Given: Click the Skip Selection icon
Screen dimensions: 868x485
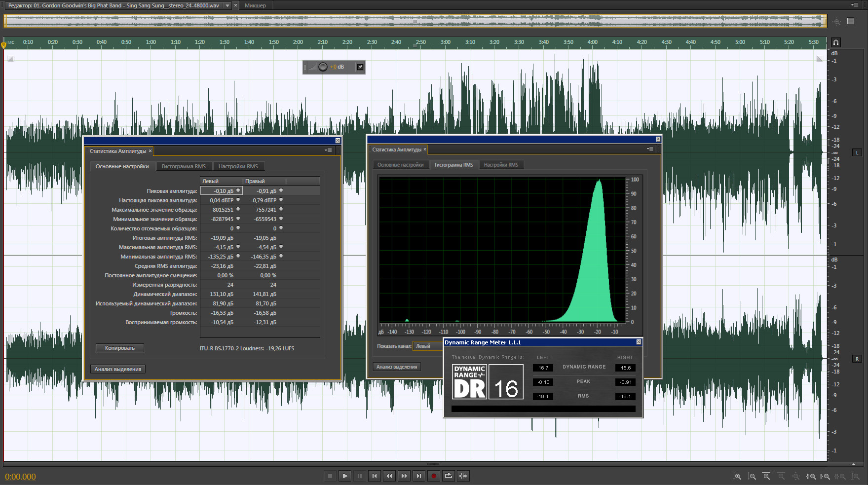Looking at the screenshot, I should 463,476.
